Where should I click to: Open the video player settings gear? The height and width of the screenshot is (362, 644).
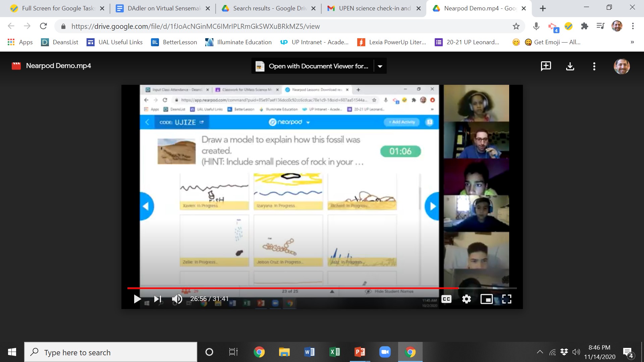467,299
